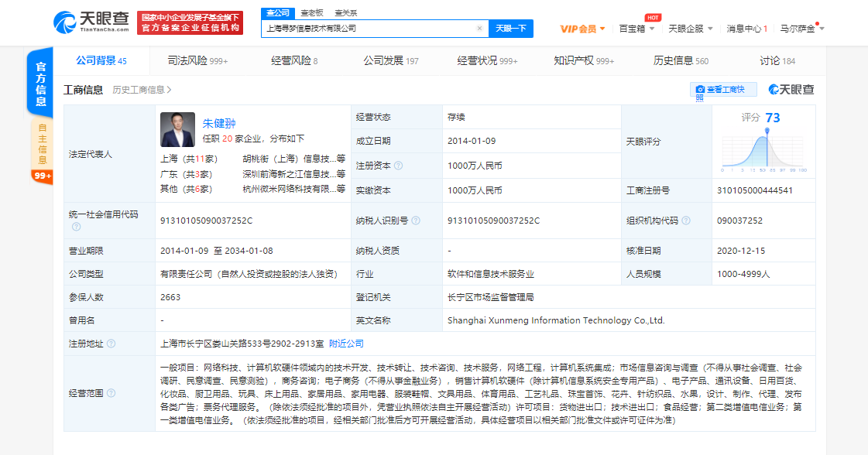Open the 历史信息 tab
This screenshot has width=868, height=455.
[681, 61]
